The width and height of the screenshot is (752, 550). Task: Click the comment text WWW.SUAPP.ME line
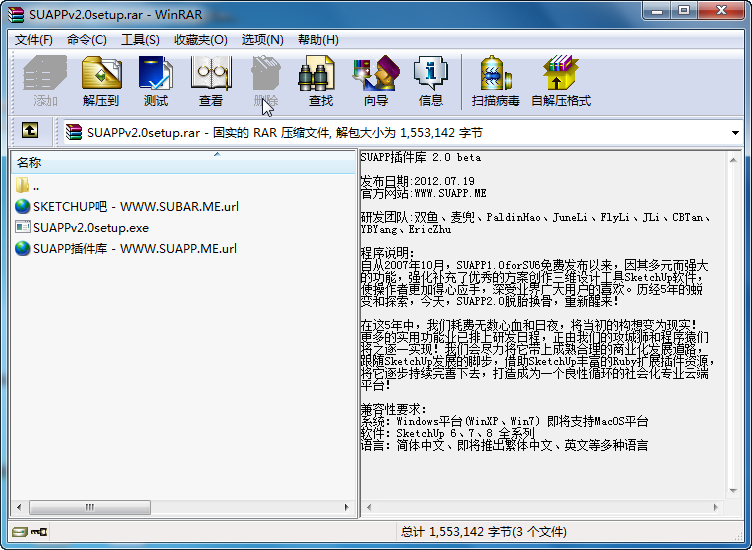pos(423,193)
